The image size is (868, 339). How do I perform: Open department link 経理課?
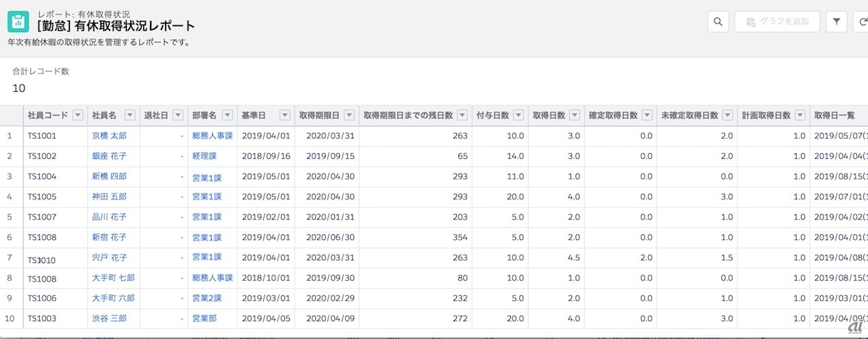[x=204, y=156]
